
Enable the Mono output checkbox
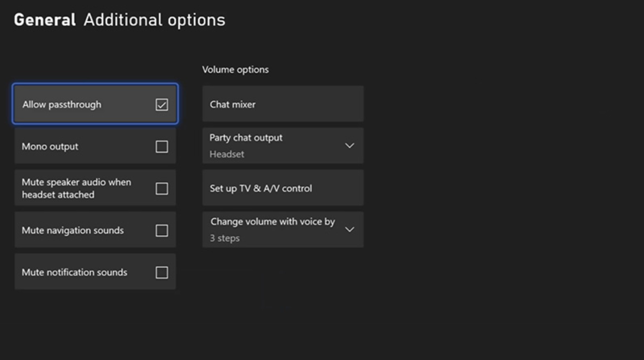click(162, 147)
